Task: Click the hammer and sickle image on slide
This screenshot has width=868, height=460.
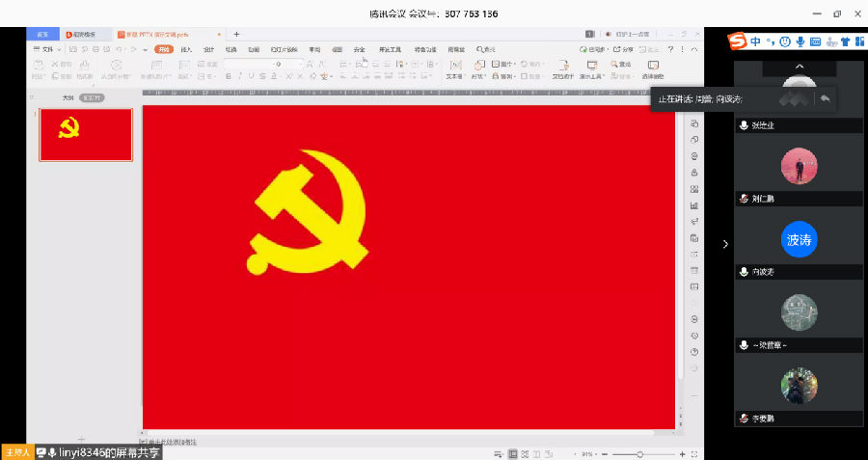Action: [308, 212]
